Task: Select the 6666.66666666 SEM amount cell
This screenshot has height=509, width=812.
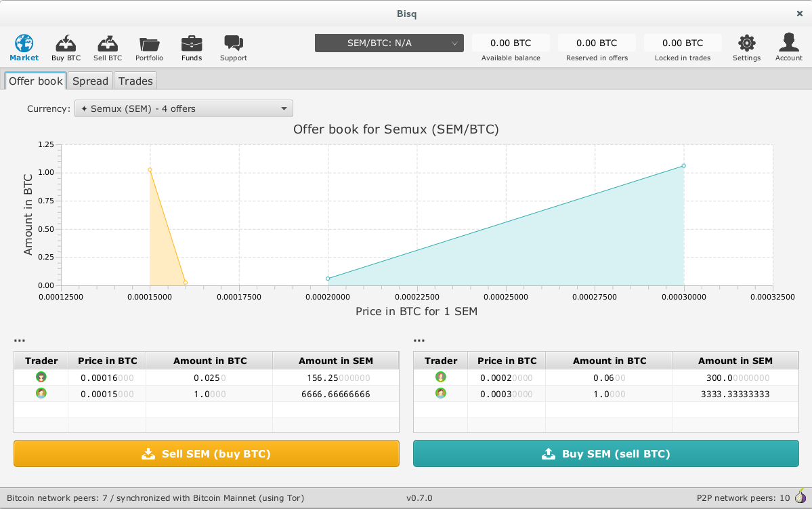Action: pyautogui.click(x=336, y=394)
